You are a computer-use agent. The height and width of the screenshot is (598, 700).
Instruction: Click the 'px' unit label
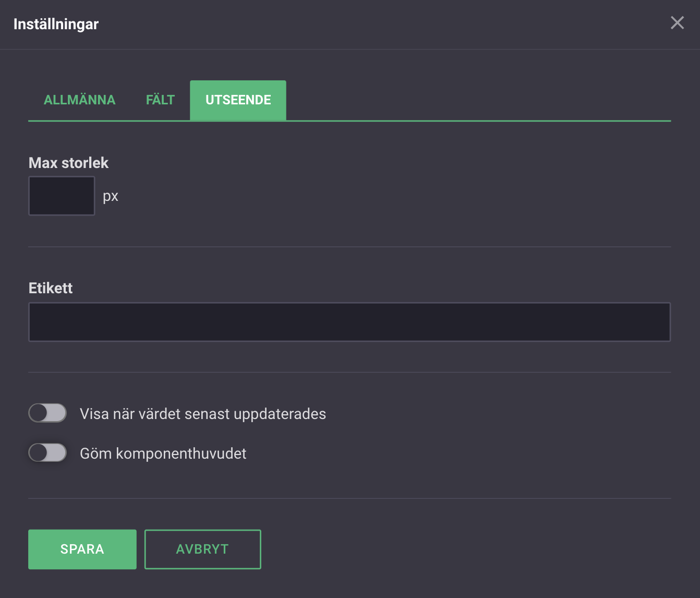point(111,196)
